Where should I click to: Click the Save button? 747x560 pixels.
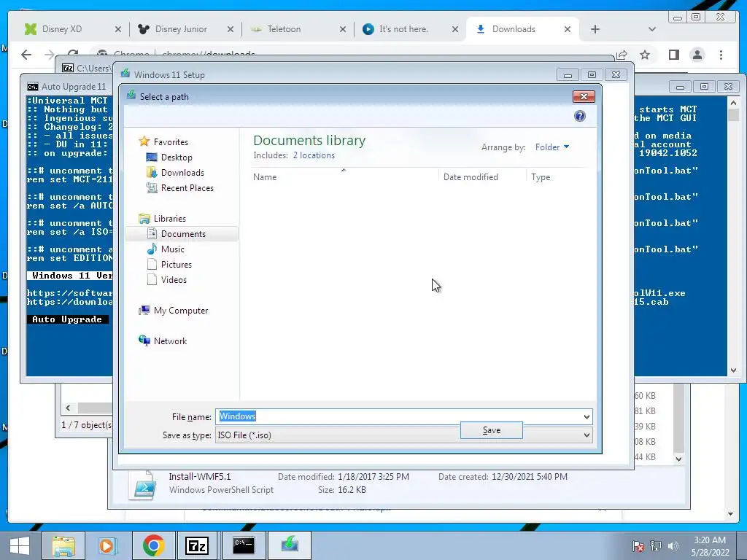point(491,430)
